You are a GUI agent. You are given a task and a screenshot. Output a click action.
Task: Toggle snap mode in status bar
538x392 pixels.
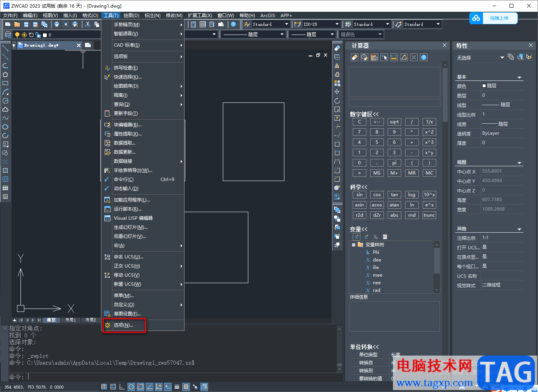tap(104, 387)
